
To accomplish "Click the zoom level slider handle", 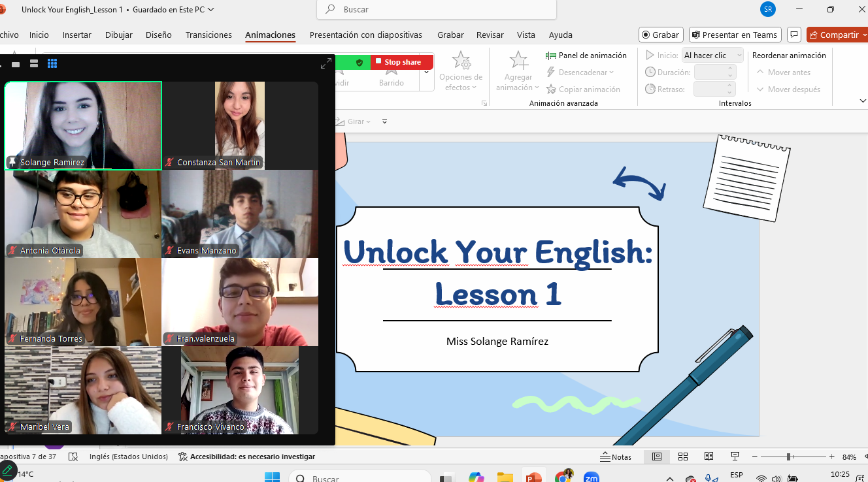I will 789,457.
